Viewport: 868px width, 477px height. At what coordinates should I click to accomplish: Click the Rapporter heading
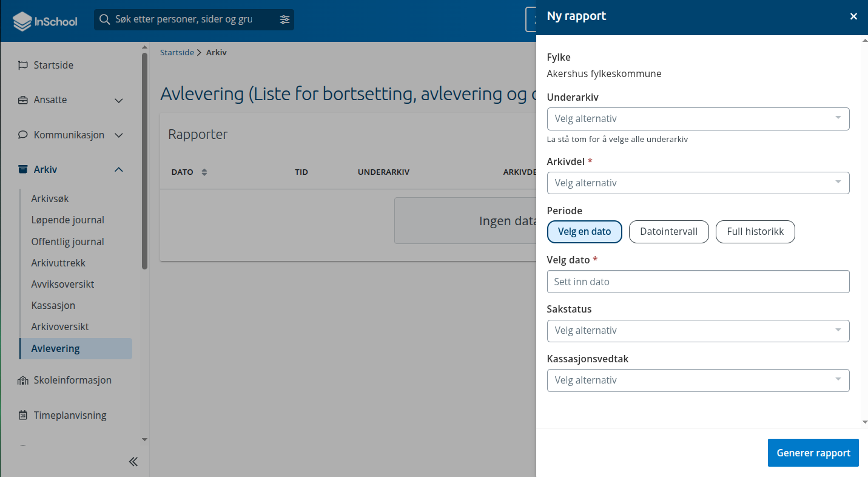click(x=198, y=135)
